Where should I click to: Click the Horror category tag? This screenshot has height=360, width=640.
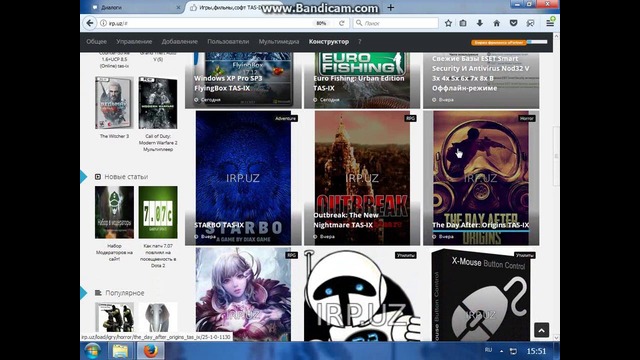tap(527, 118)
